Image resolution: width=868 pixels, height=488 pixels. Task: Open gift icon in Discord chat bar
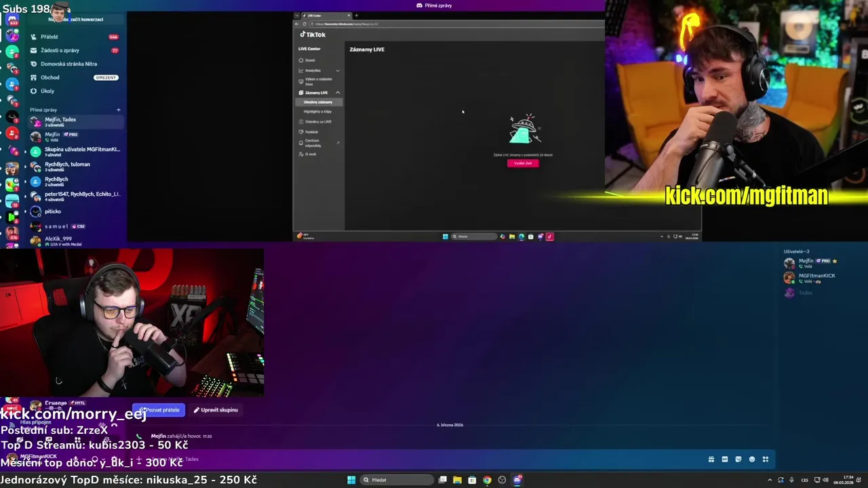click(x=711, y=459)
